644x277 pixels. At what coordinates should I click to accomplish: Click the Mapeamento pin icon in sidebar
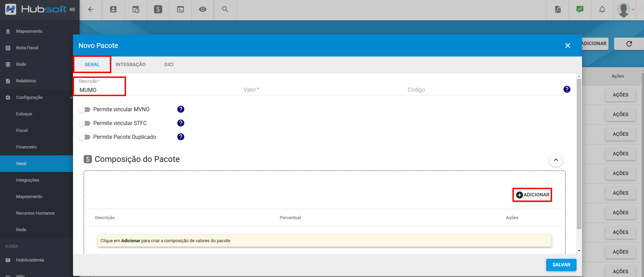(x=8, y=31)
